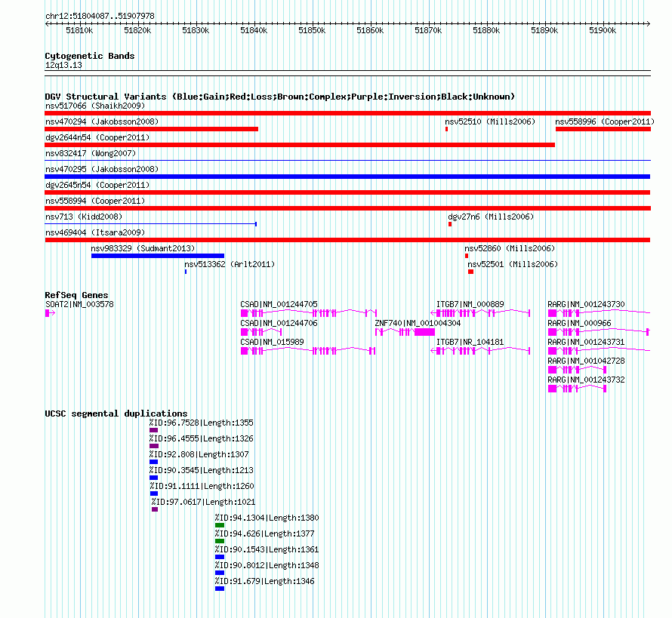672x618 pixels.
Task: Open variant nsv52501 (Mills2006)
Action: 470,272
